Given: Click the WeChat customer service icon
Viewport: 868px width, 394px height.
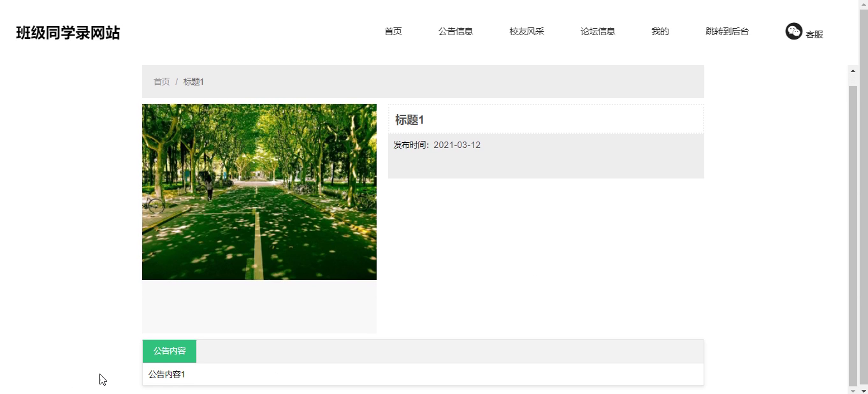Looking at the screenshot, I should click(793, 31).
